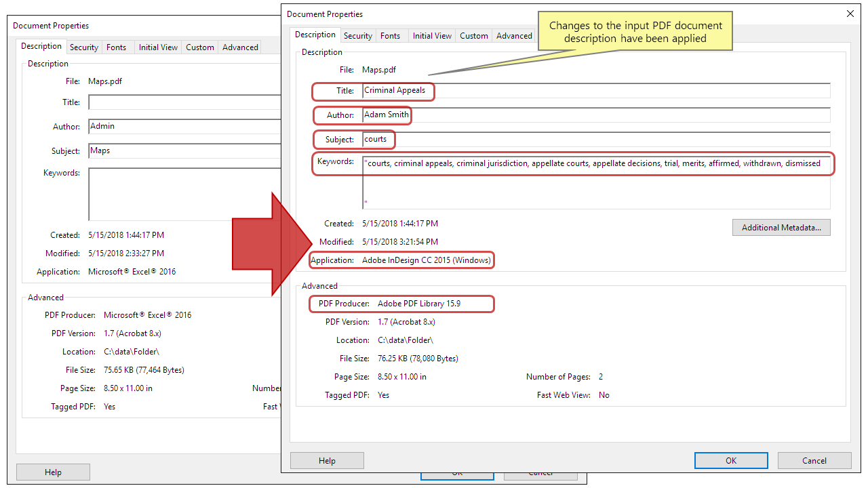Dismiss the dialog using Cancel
Screen dimensions: 868x488
[814, 460]
